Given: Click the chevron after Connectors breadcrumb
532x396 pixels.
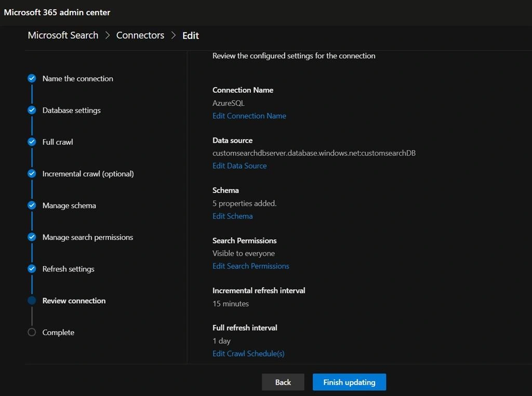Looking at the screenshot, I should click(174, 35).
